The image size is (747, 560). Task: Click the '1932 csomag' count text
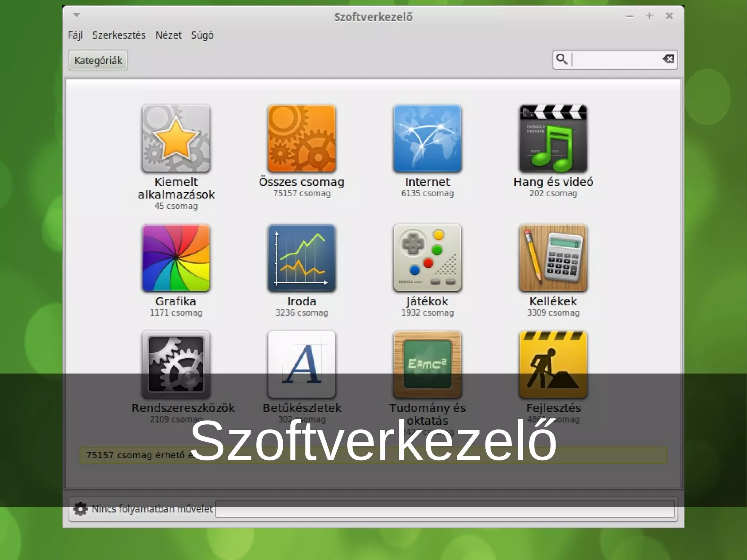[x=427, y=313]
